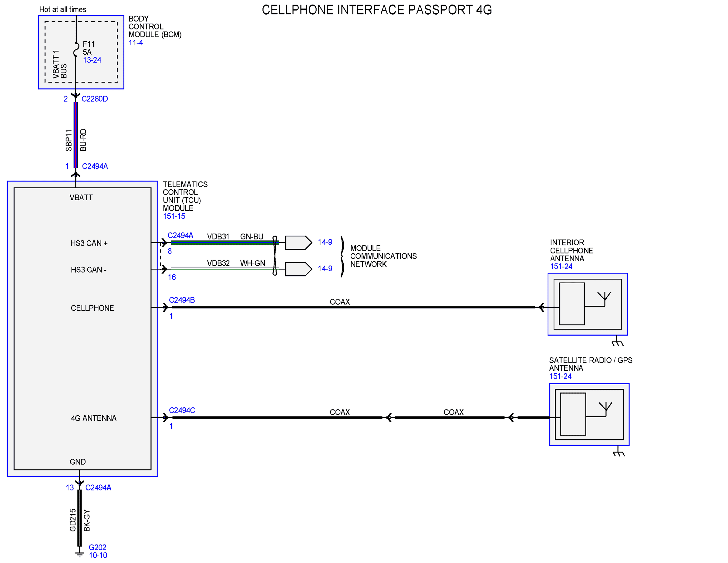Open BCM reference link 11-4
The height and width of the screenshot is (563, 728).
coord(136,43)
